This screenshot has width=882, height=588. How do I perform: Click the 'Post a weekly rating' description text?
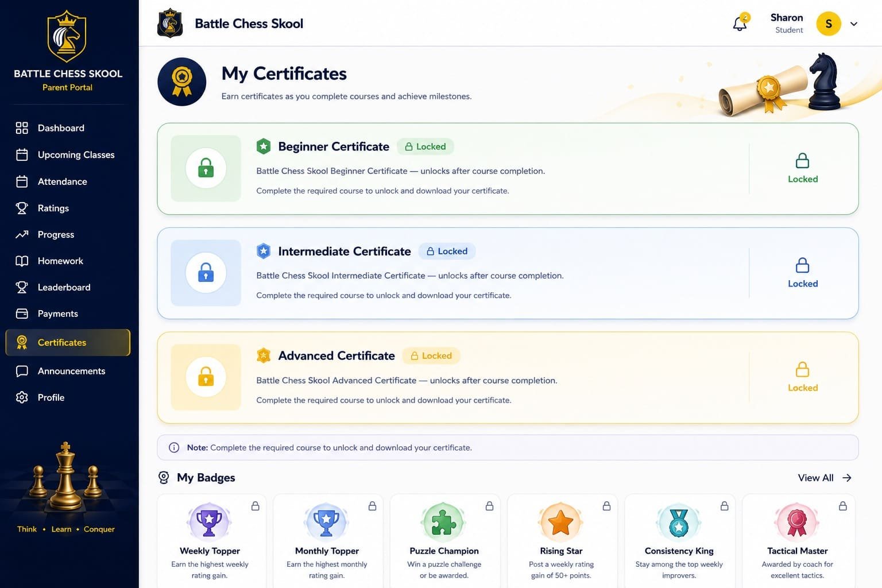pos(561,564)
